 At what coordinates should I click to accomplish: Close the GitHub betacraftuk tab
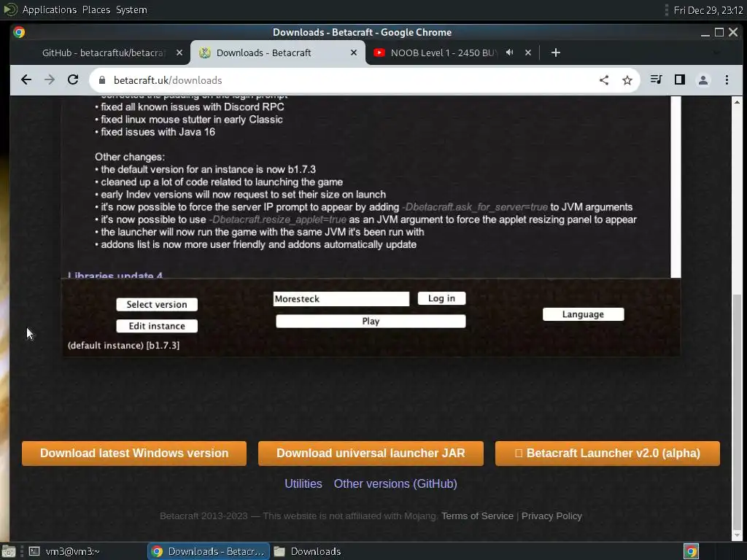click(x=179, y=52)
